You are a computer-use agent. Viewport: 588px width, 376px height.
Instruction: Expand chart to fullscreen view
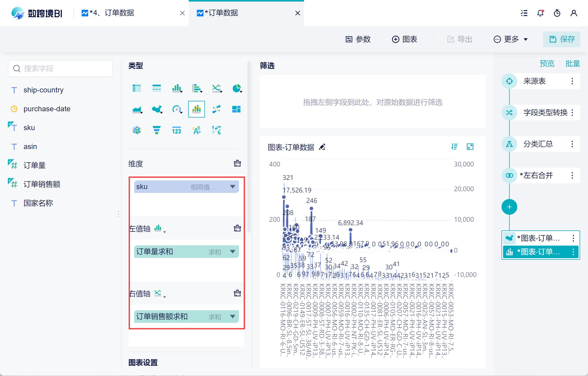(x=470, y=147)
